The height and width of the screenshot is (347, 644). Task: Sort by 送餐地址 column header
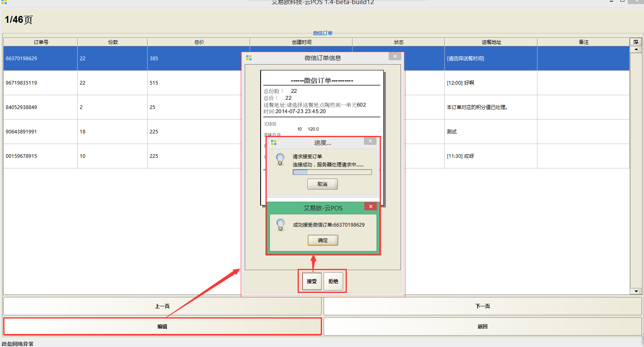491,42
